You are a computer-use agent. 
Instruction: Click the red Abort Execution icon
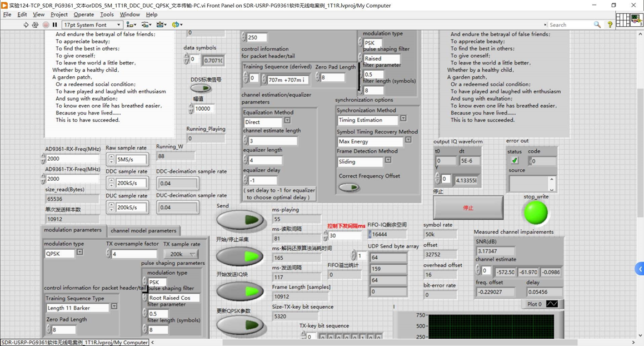(x=46, y=24)
